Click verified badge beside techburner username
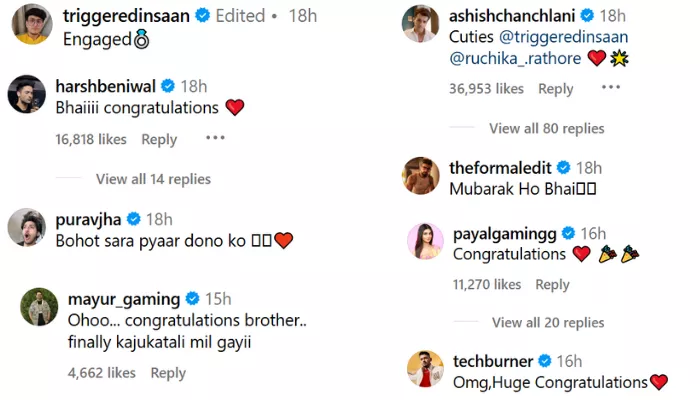 pos(544,360)
